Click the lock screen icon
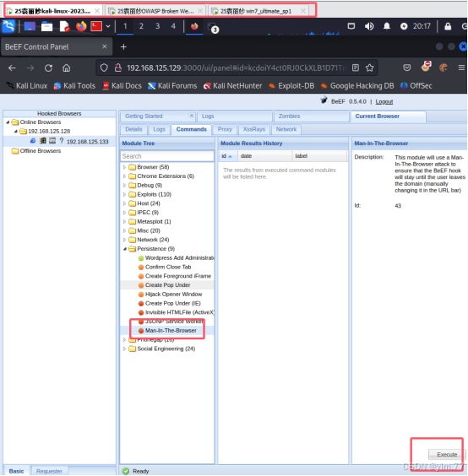The height and width of the screenshot is (476, 468). (x=448, y=26)
